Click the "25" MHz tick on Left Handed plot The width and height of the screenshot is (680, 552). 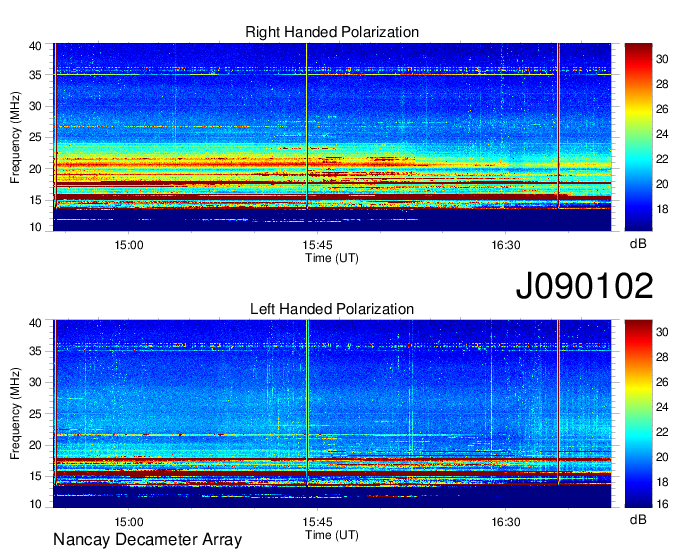coord(35,414)
